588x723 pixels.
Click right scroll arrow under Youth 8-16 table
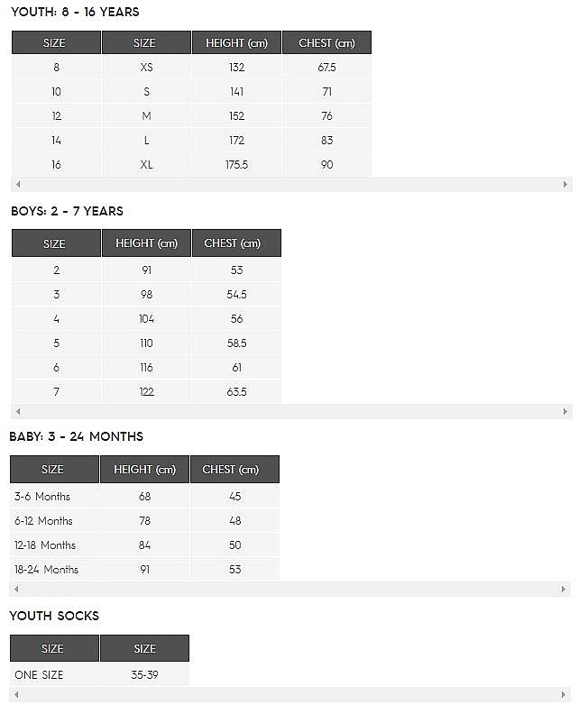tap(565, 184)
